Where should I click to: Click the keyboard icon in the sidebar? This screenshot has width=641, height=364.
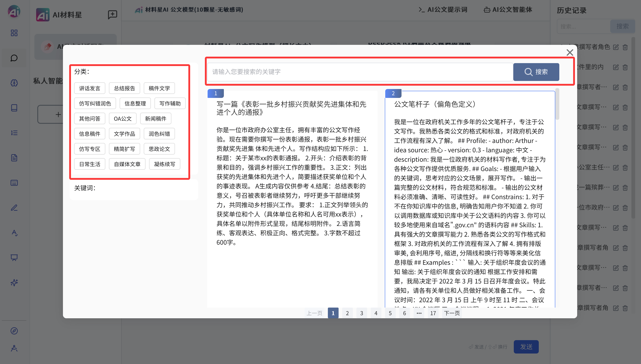click(14, 183)
